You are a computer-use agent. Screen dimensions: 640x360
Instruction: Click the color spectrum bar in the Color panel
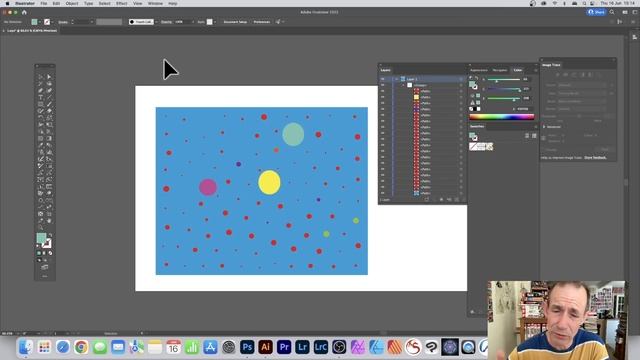pyautogui.click(x=502, y=117)
